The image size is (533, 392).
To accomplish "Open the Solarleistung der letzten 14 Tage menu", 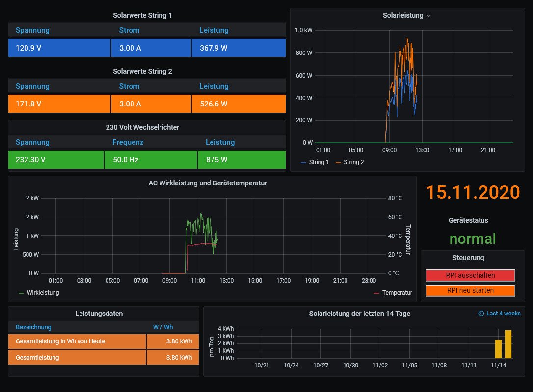I will coord(359,314).
